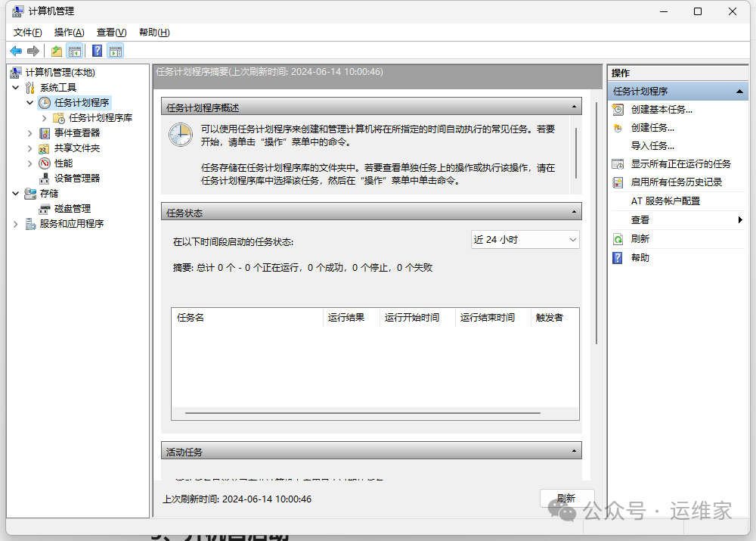Open the 查看 submenu arrow in the actions pane
Viewport: 756px width, 541px height.
pos(740,220)
